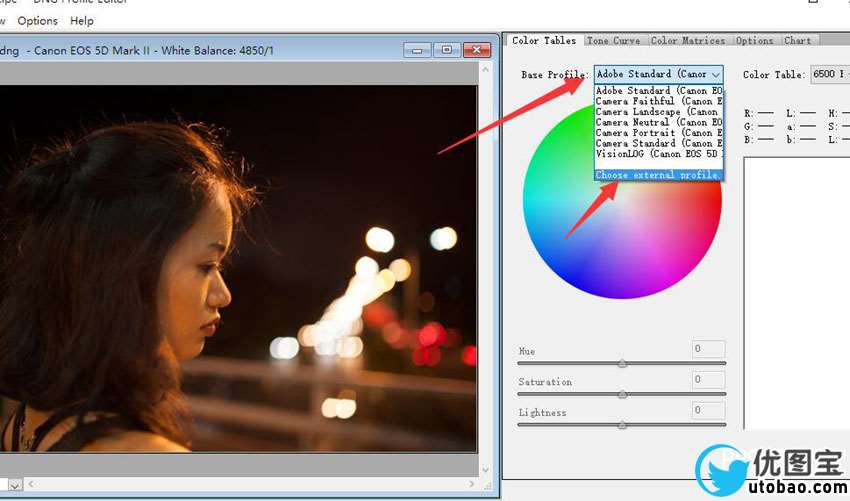The height and width of the screenshot is (501, 850).
Task: Minimize the image window
Action: [417, 50]
